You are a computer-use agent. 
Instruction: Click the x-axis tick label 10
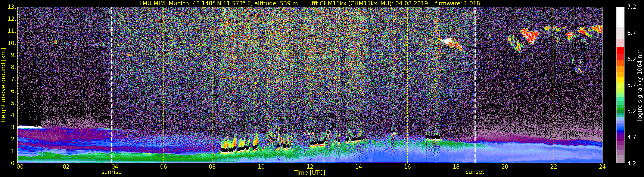[261, 167]
